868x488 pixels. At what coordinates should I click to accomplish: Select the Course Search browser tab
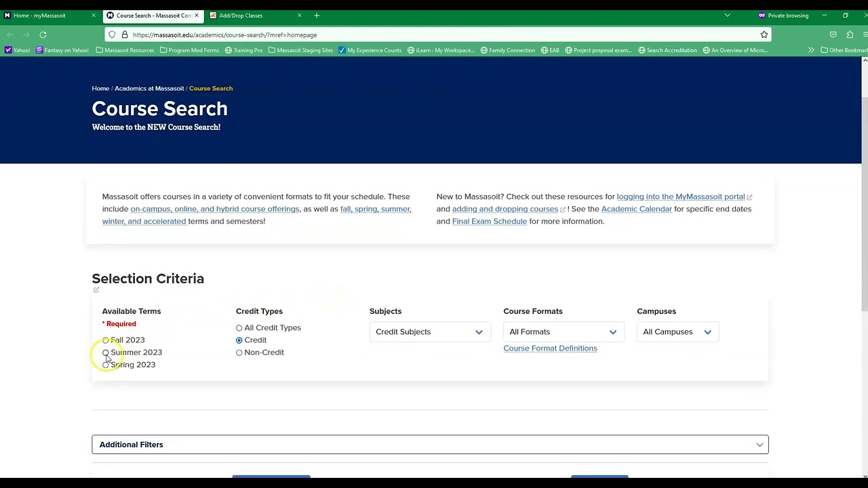tap(153, 16)
